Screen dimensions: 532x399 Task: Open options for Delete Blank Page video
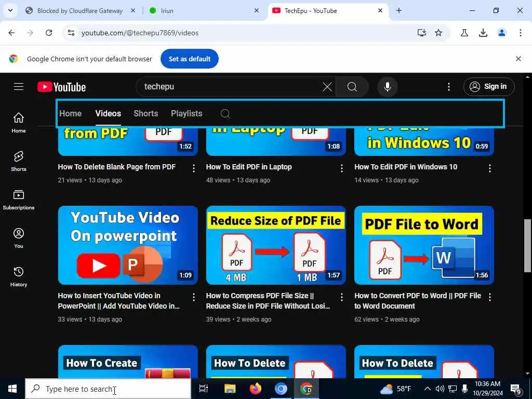pyautogui.click(x=194, y=168)
